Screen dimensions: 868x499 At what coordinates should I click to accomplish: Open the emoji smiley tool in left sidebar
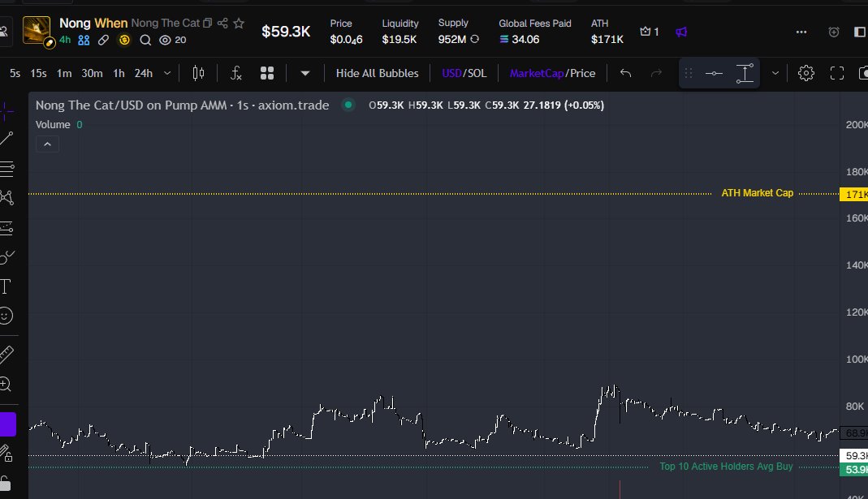[x=6, y=316]
